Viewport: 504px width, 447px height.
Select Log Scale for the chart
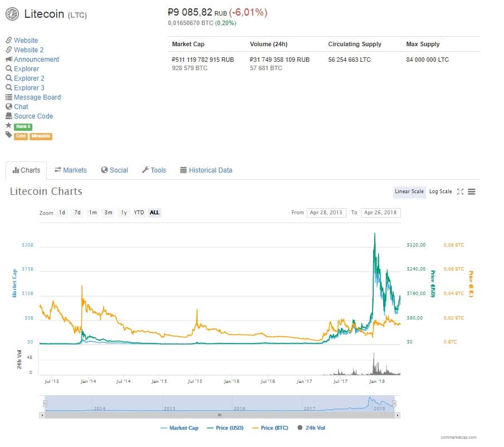click(x=441, y=192)
